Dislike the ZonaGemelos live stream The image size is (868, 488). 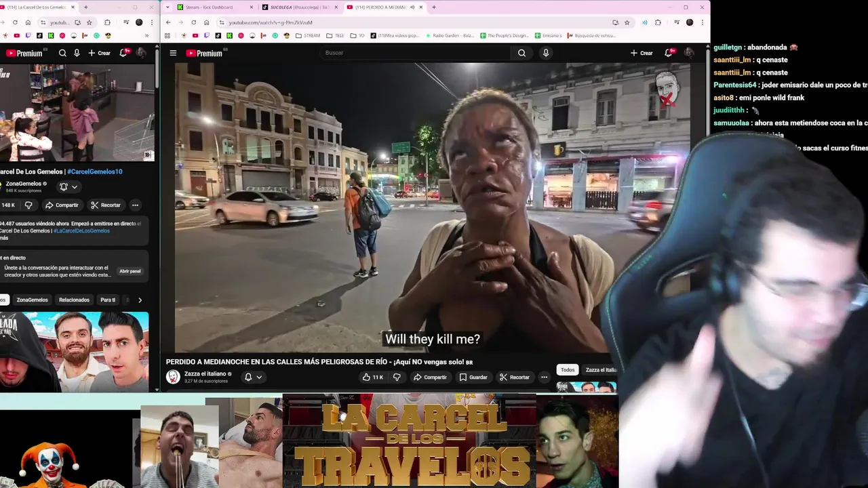click(28, 205)
